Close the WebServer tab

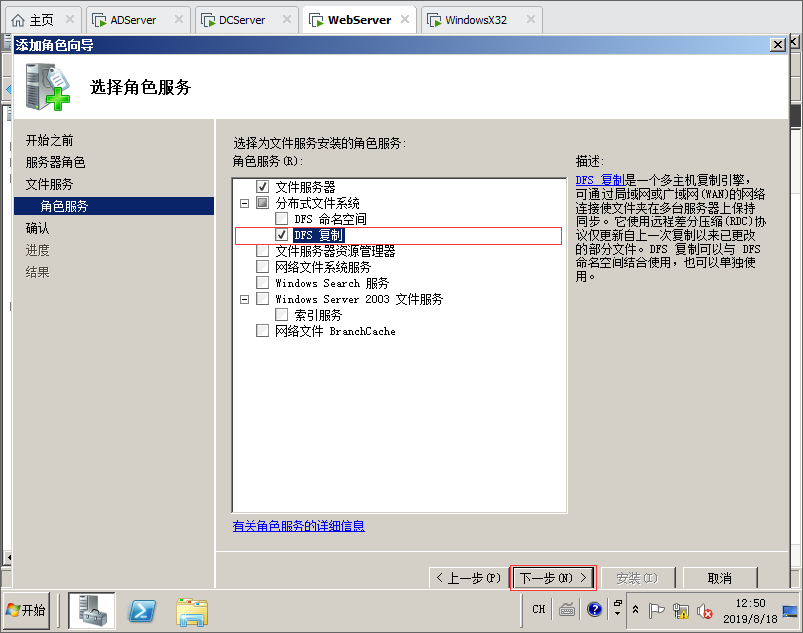[x=405, y=19]
